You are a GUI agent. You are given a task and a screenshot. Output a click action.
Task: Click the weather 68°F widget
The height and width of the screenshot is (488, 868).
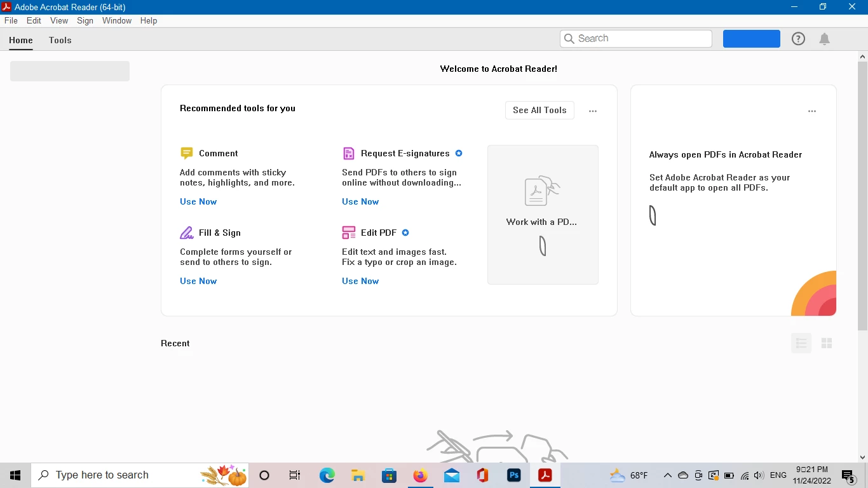point(629,475)
